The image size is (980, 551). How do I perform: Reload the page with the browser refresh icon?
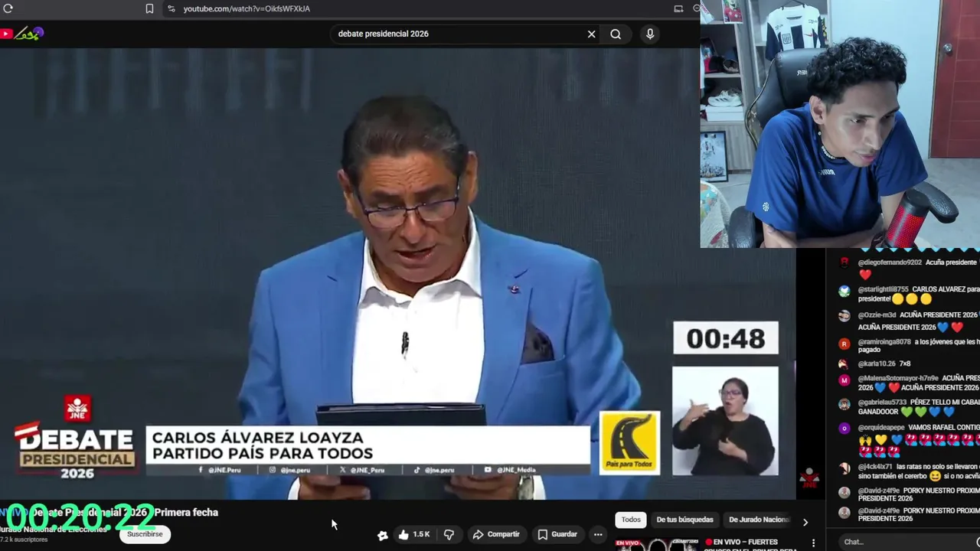point(8,8)
